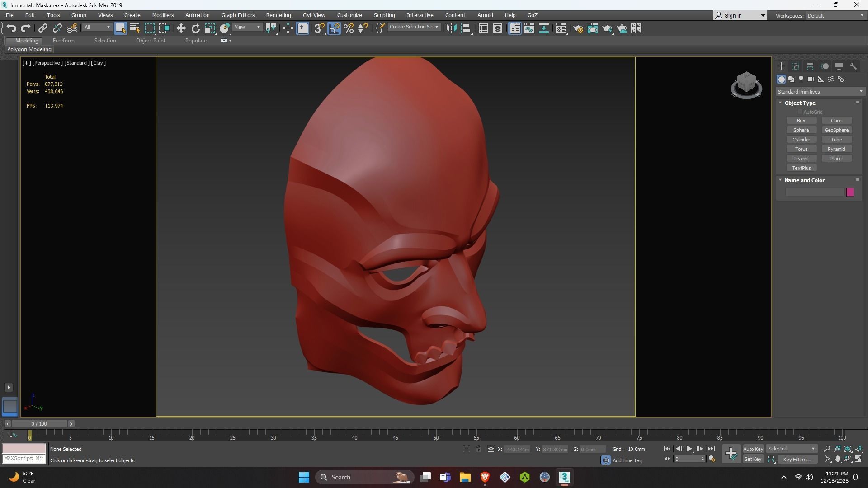
Task: Toggle the Selection Lock icon
Action: pyautogui.click(x=478, y=449)
